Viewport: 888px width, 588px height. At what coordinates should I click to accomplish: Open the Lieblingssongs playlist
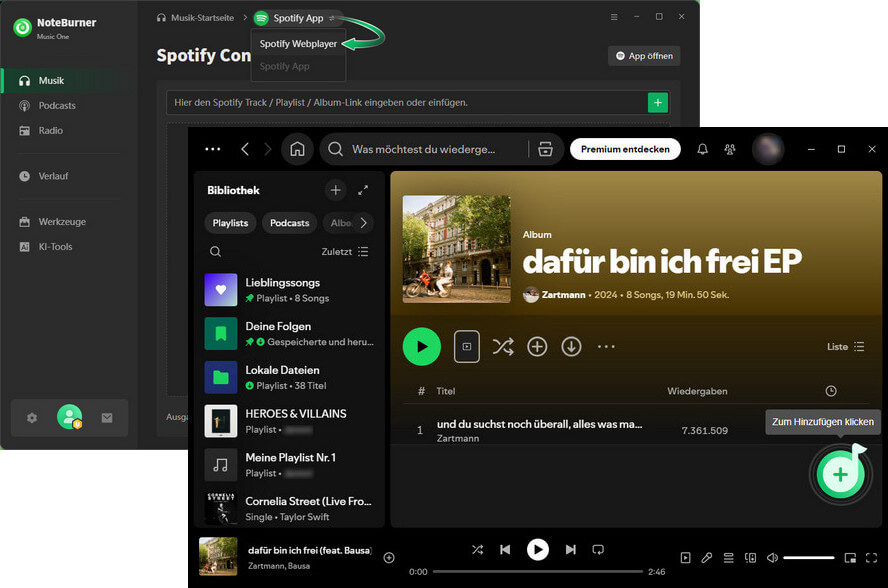[290, 289]
